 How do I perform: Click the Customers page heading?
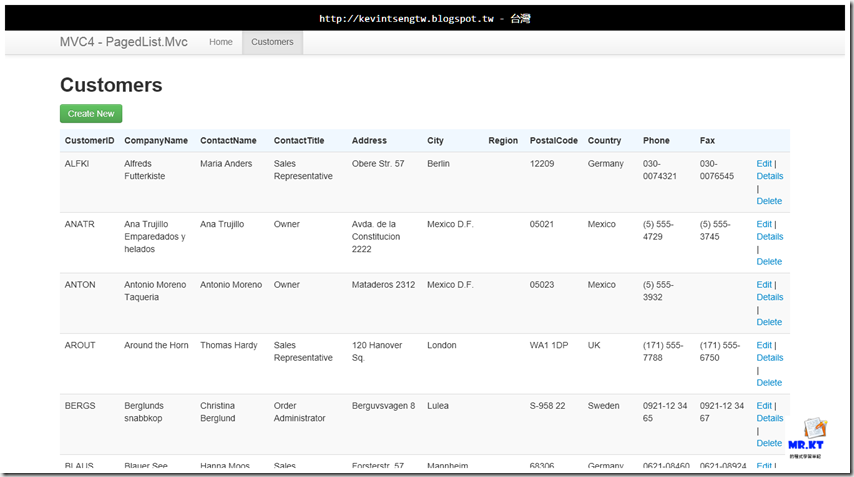111,85
